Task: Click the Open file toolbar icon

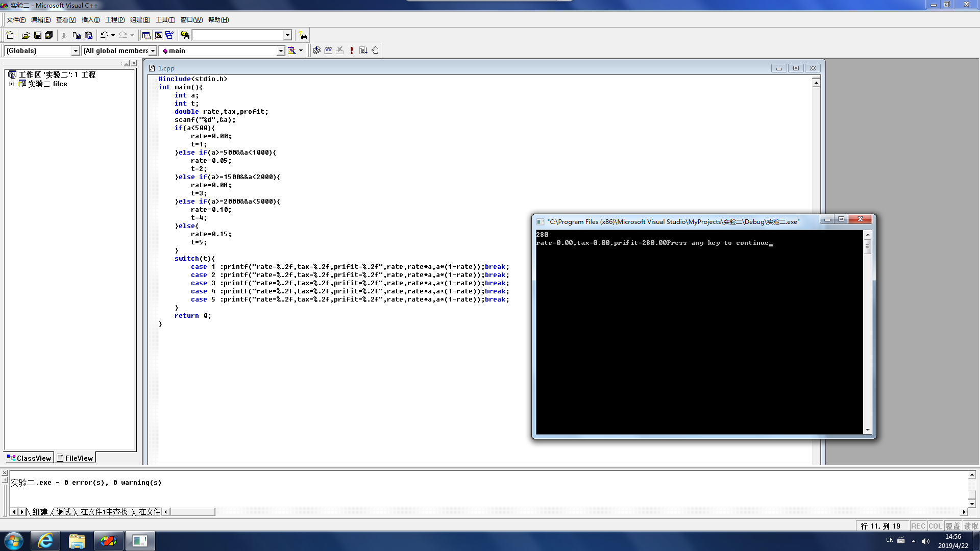Action: point(26,35)
